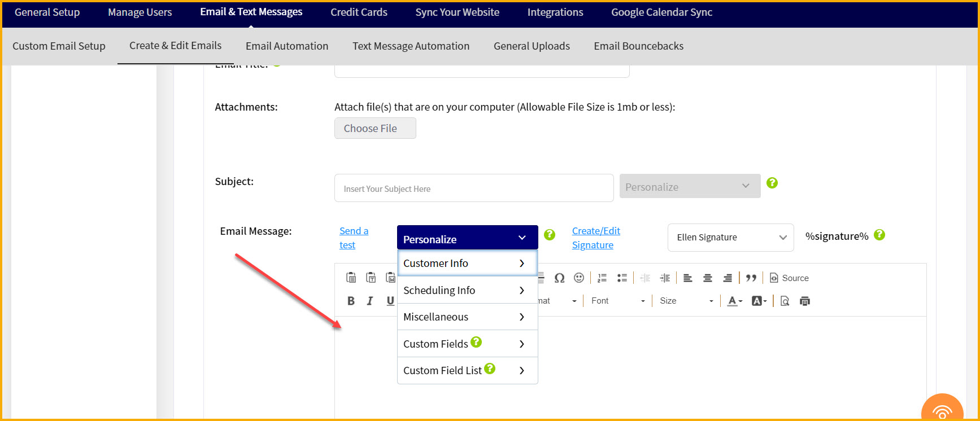Insert a block quote

coord(751,278)
